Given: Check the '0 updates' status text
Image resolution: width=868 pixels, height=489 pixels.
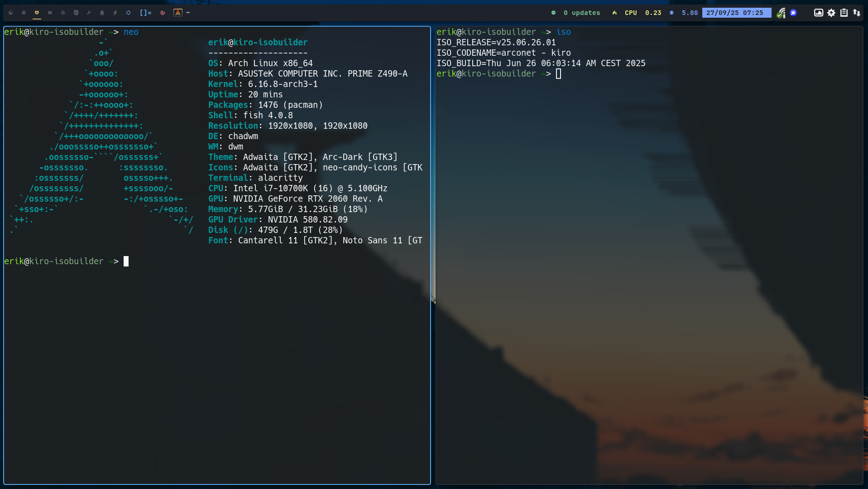Looking at the screenshot, I should (582, 13).
